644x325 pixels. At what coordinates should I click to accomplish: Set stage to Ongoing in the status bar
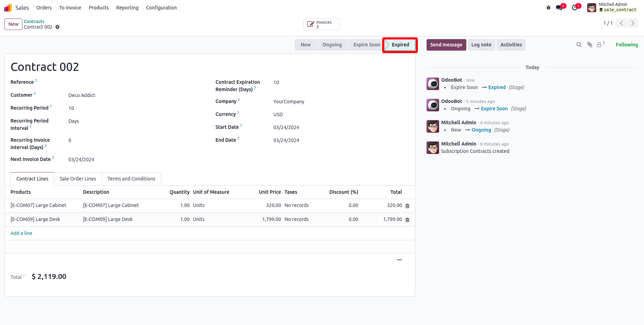332,45
